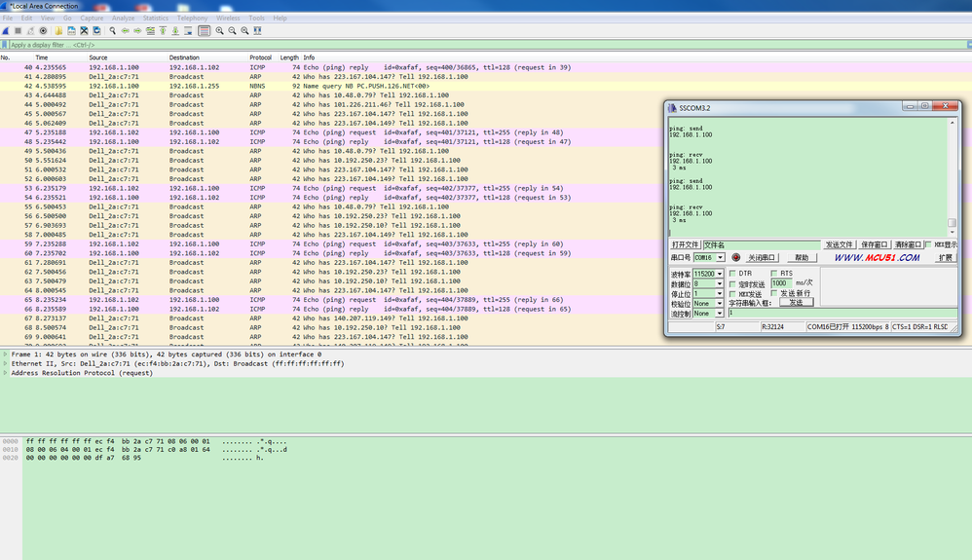
Task: Toggle the HEX发送 checkbox
Action: click(732, 294)
